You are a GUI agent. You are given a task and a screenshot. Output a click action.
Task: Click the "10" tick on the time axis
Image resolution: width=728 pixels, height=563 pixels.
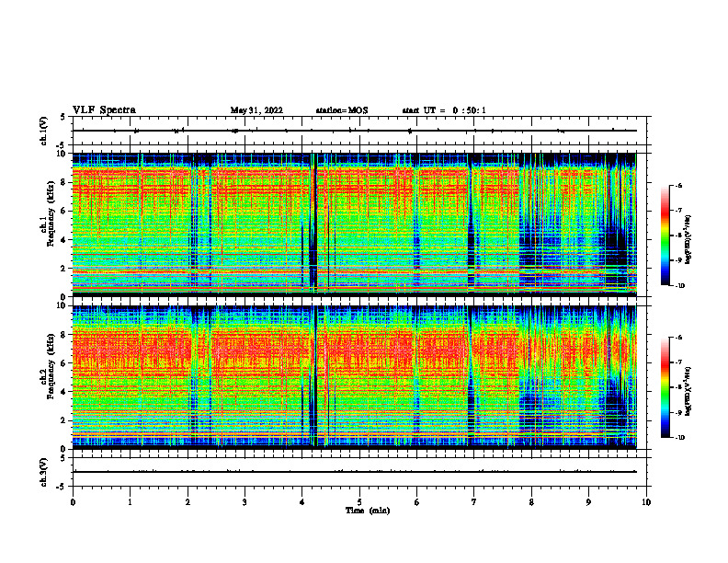click(646, 502)
